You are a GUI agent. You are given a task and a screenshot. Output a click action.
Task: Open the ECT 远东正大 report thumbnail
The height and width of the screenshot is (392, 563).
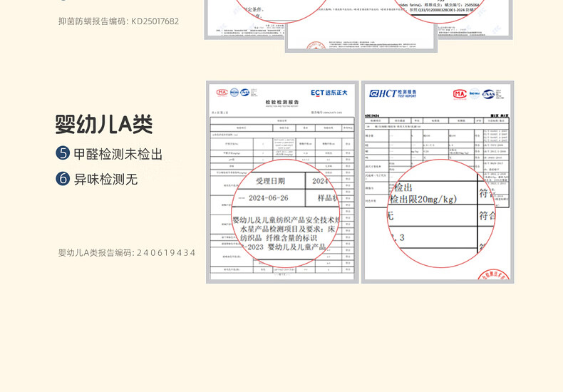tap(282, 182)
